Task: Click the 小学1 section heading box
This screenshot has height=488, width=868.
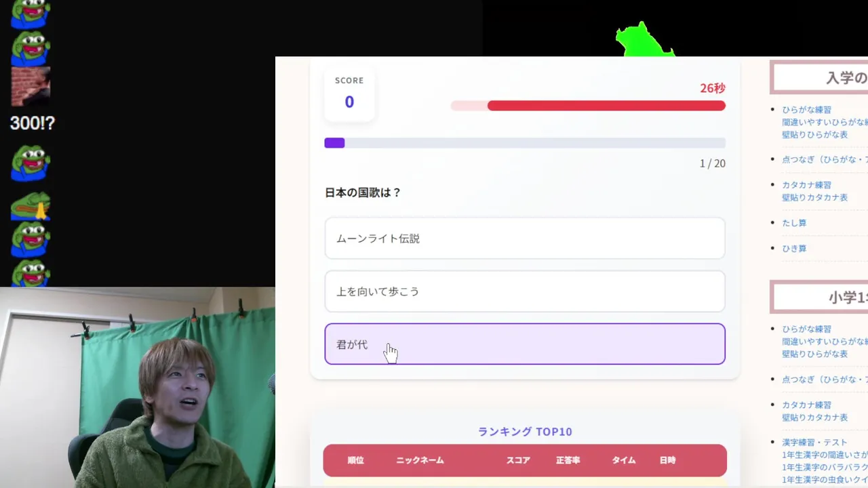Action: [x=819, y=297]
